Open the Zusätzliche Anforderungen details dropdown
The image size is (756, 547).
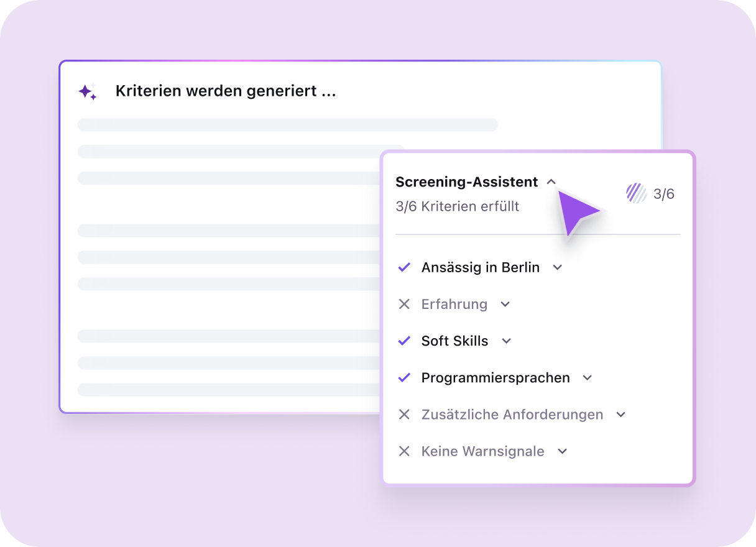point(620,414)
